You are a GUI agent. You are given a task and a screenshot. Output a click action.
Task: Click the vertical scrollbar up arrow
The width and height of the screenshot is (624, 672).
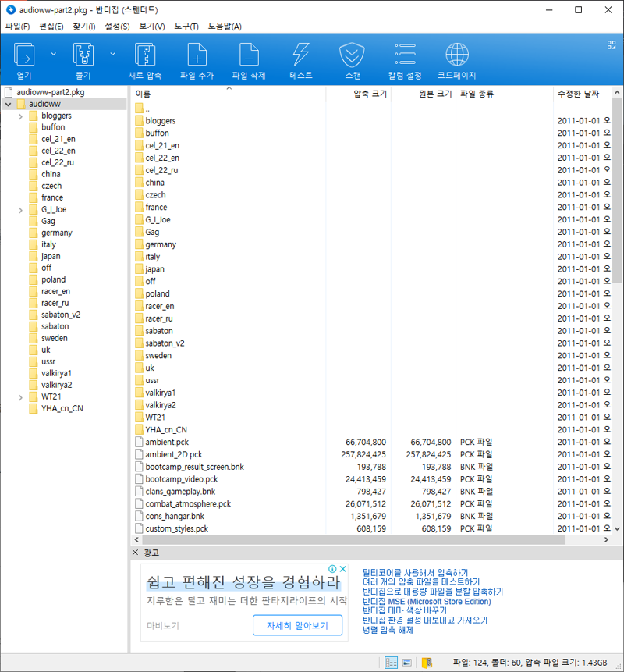coord(617,93)
